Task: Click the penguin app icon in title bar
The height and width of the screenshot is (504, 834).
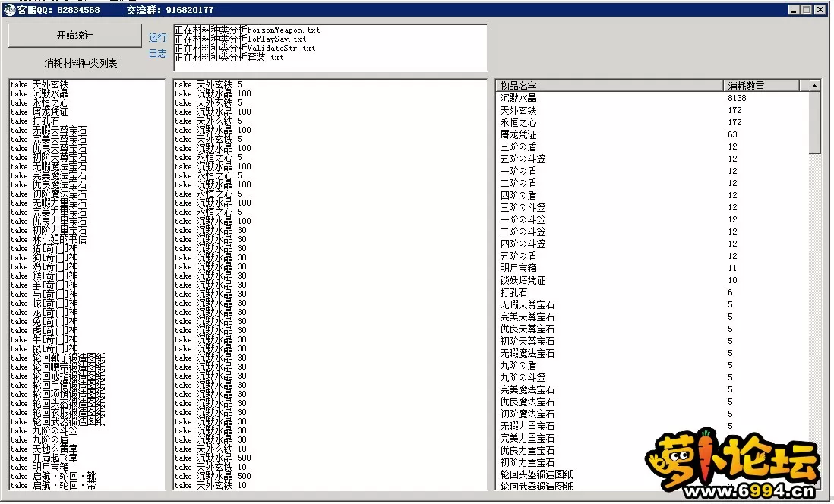Action: [9, 10]
